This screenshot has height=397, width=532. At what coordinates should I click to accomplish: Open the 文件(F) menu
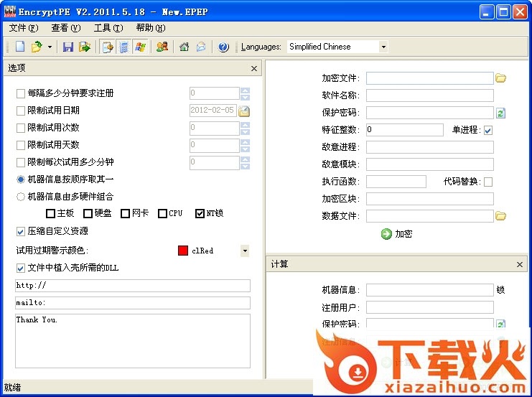[x=24, y=28]
